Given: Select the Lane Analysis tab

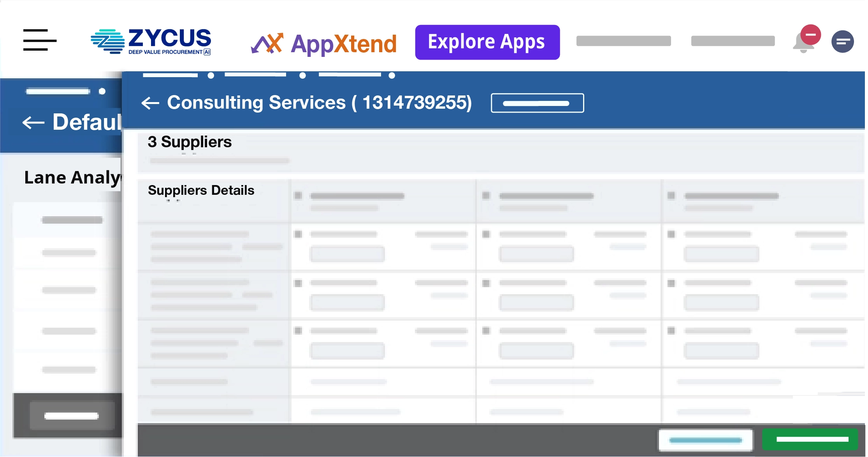Looking at the screenshot, I should [x=72, y=178].
